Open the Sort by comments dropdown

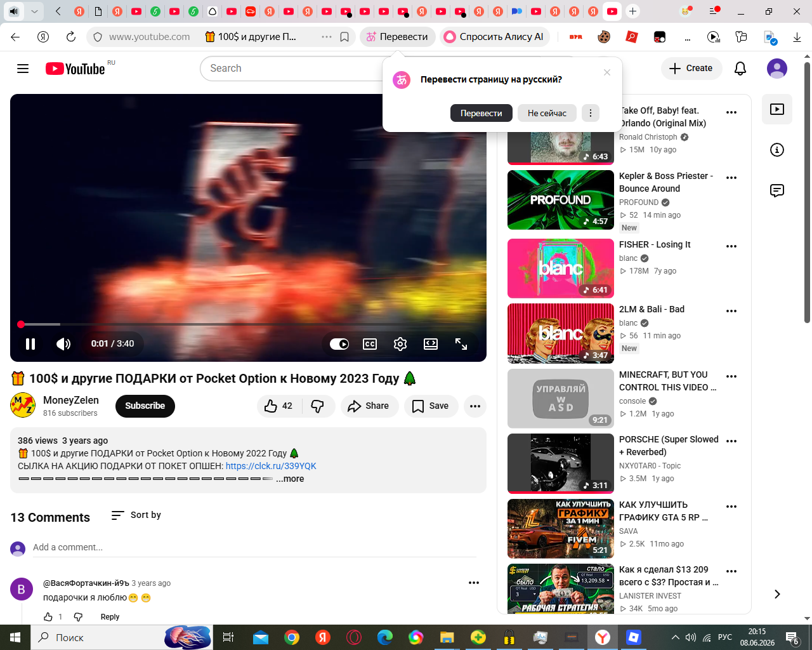(136, 515)
